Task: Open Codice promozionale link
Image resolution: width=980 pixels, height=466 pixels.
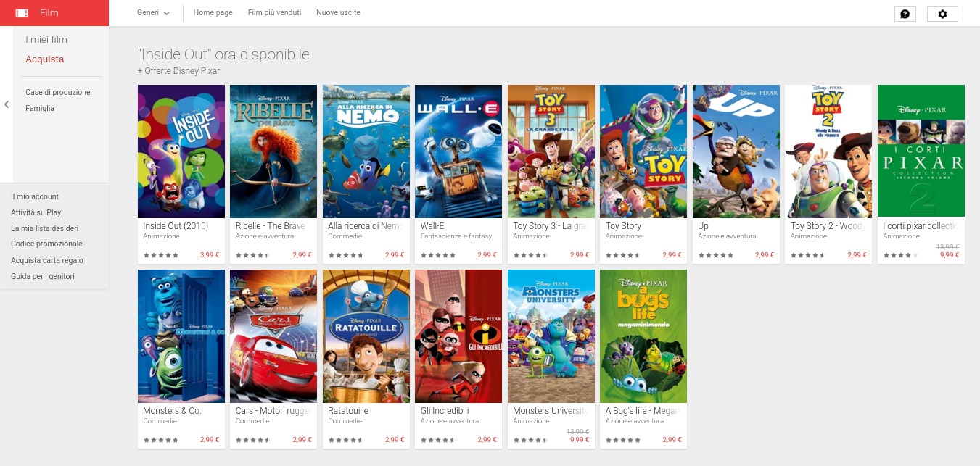Action: (x=47, y=244)
